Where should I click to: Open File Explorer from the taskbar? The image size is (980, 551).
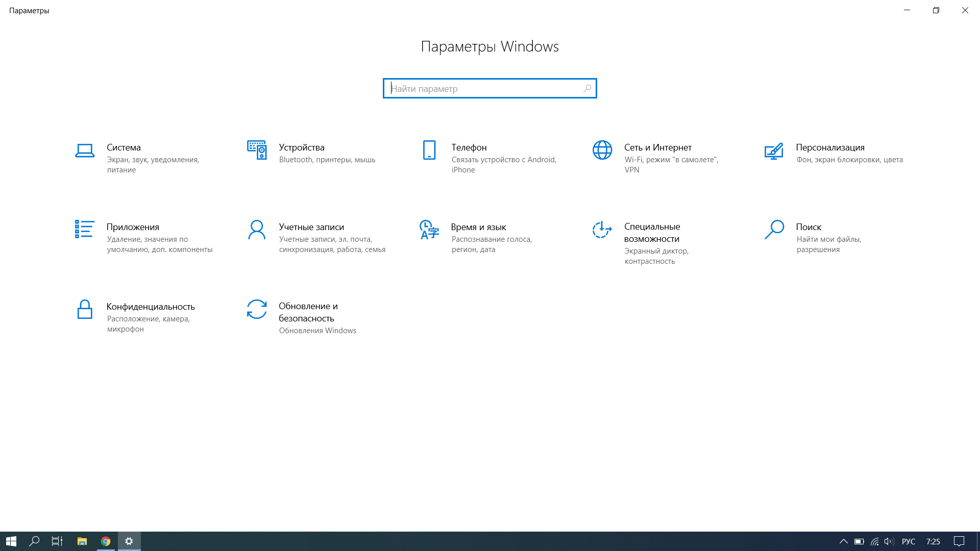(82, 541)
